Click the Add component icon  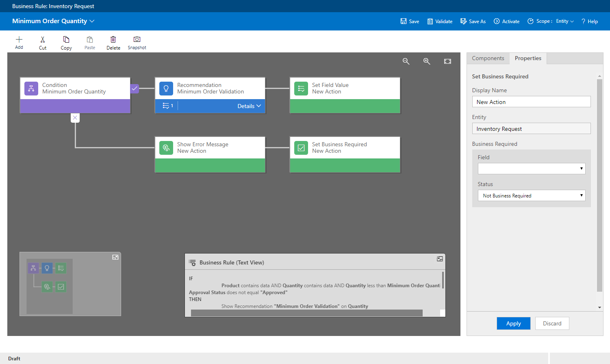[x=19, y=40]
